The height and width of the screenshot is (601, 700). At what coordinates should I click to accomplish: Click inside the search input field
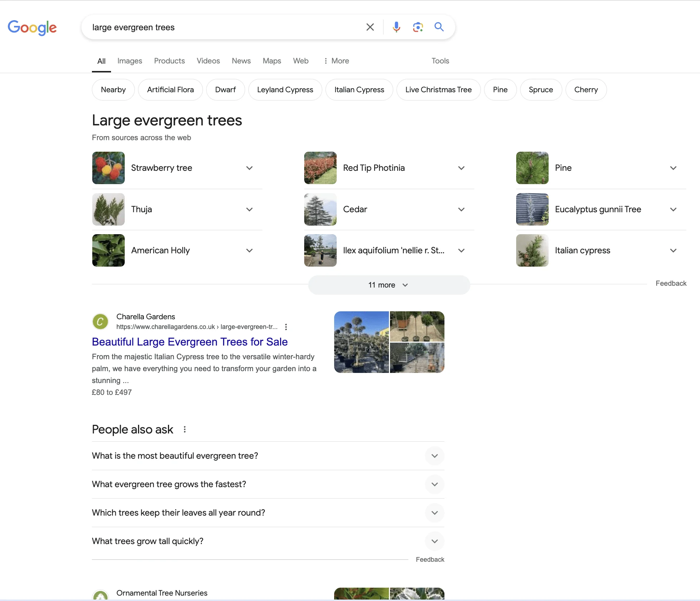(223, 27)
